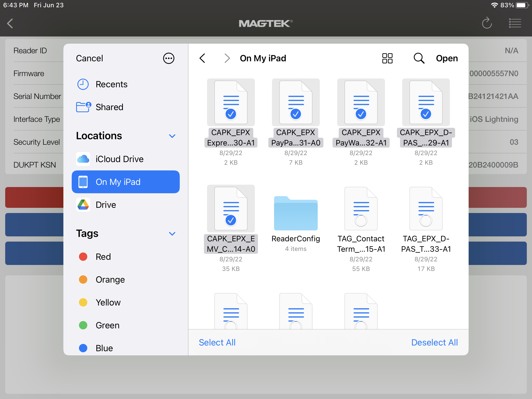Viewport: 532px width, 399px height.
Task: Filter by the Orange tag
Action: coord(126,280)
